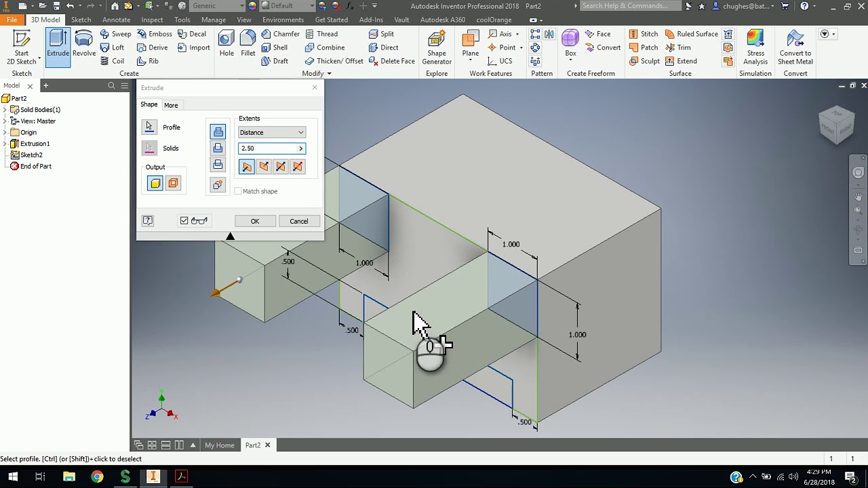868x488 pixels.
Task: Expand the Origin folder node
Action: [x=5, y=133]
